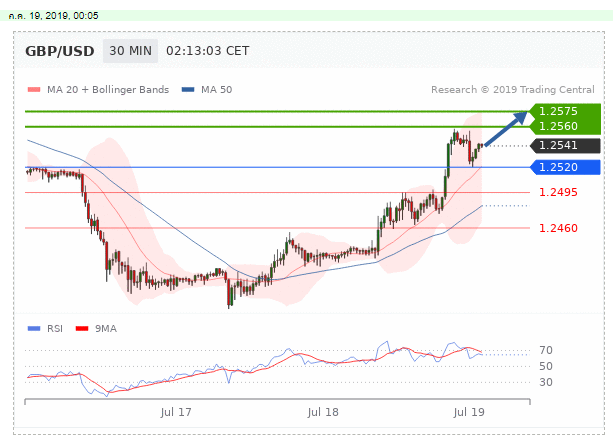The width and height of the screenshot is (613, 442).
Task: Click the 1.2575 resistance price label
Action: 558,111
